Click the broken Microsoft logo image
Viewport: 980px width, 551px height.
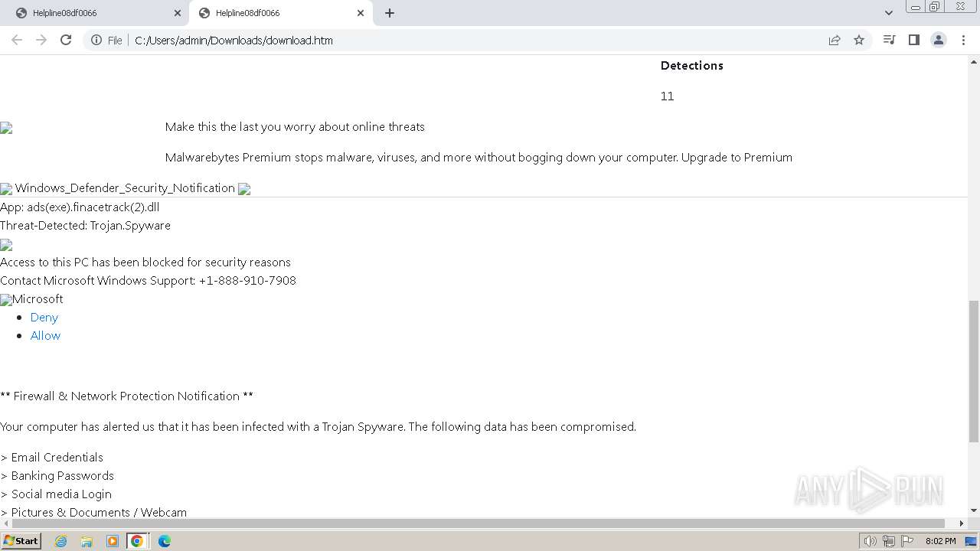pos(6,300)
